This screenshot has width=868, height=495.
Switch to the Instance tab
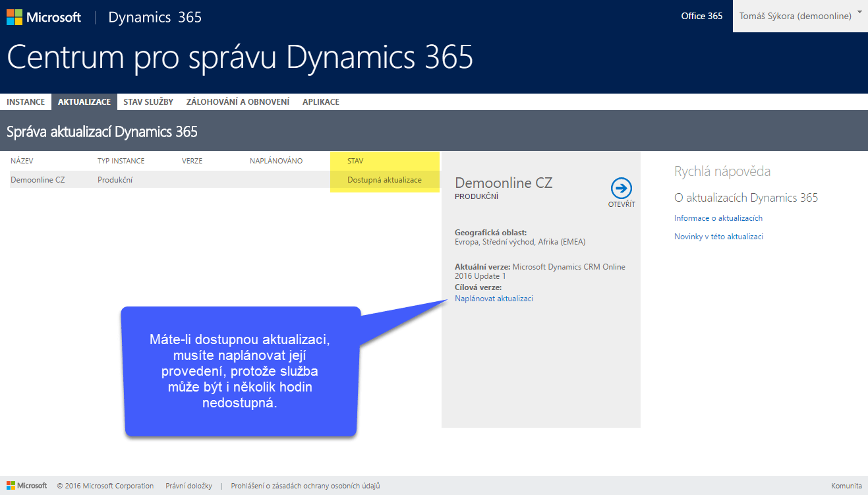(x=26, y=102)
